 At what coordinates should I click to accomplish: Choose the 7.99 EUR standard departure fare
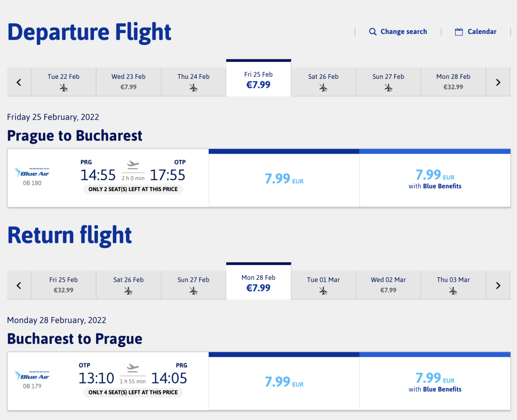point(284,178)
